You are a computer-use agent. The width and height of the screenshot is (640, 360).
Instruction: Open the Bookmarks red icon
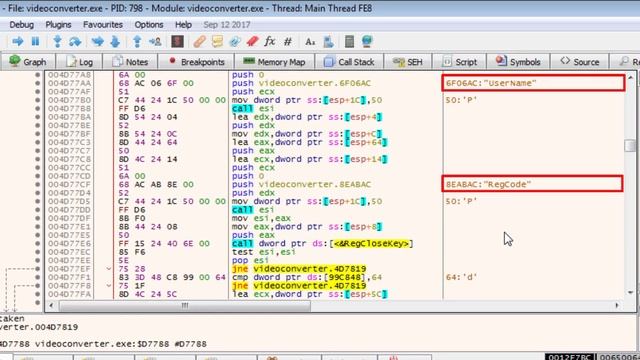(253, 41)
